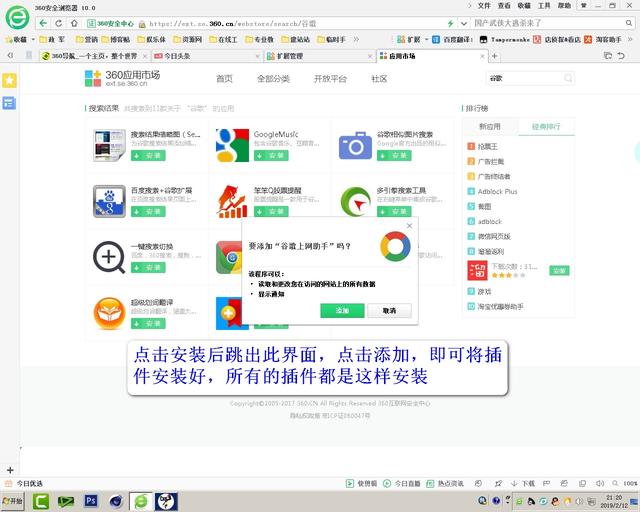Click the skin shirt icon in title bar
This screenshot has height=512, width=640.
pos(584,5)
